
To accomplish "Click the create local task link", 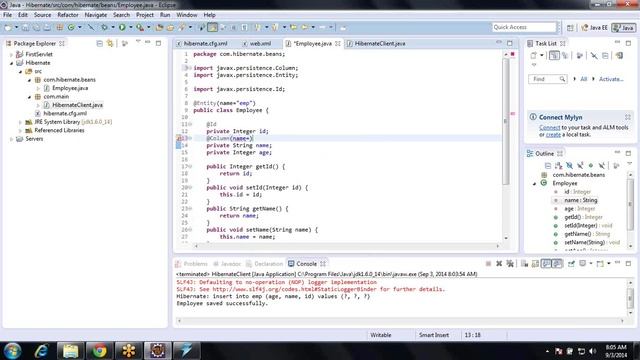I will pos(553,134).
